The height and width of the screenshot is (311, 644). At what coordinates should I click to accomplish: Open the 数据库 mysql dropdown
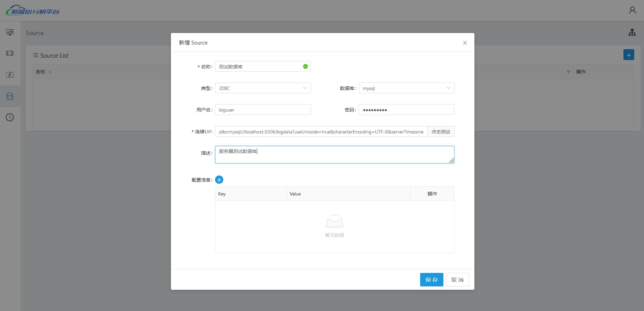coord(406,88)
